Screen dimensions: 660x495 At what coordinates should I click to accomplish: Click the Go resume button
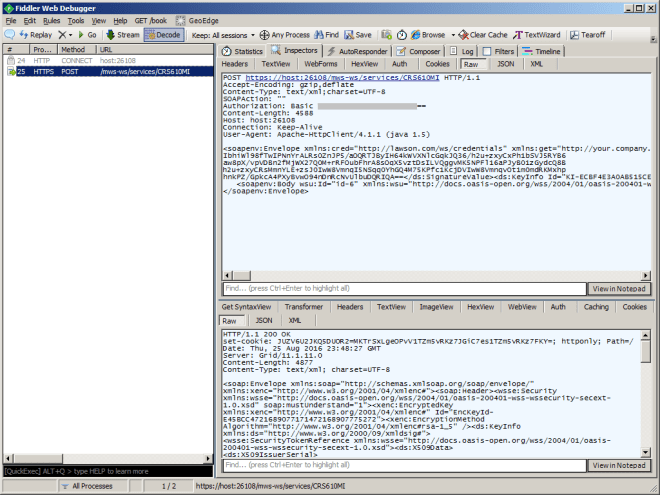click(x=86, y=34)
